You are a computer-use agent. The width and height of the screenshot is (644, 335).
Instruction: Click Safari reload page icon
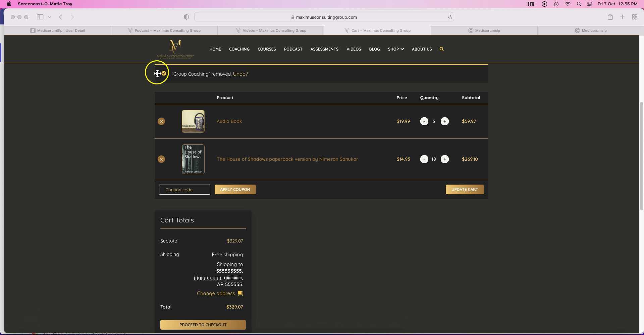point(450,17)
